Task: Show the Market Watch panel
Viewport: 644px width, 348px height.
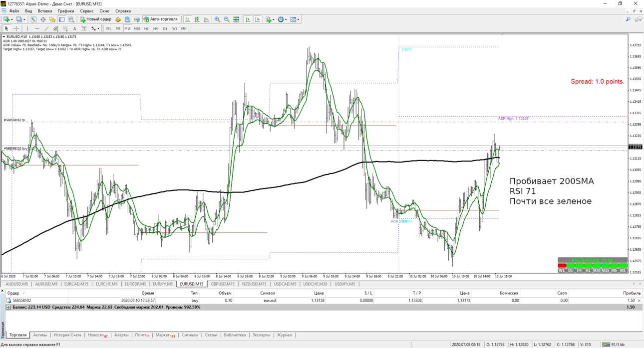Action: tap(33, 19)
